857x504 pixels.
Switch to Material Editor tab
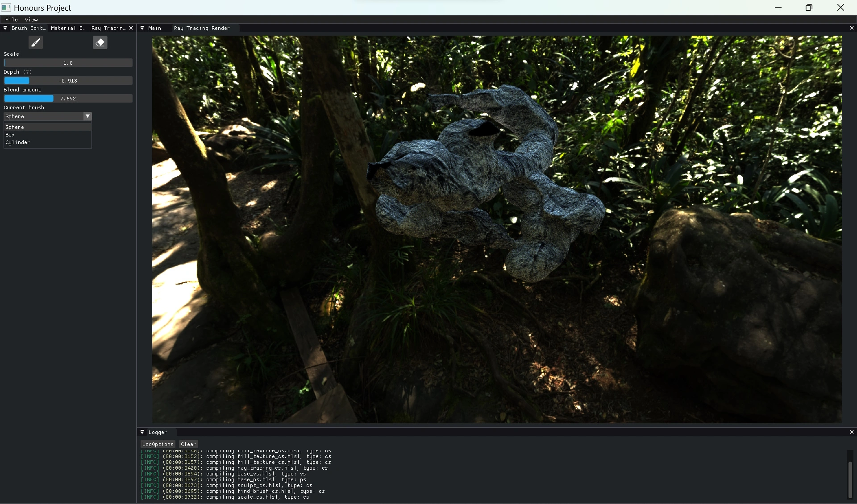68,28
